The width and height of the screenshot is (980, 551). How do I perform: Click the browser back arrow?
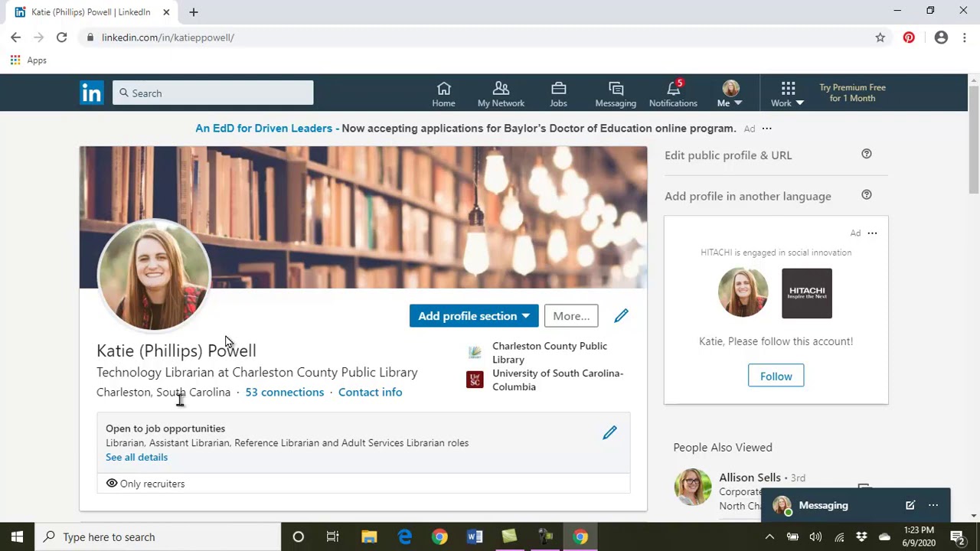[16, 37]
